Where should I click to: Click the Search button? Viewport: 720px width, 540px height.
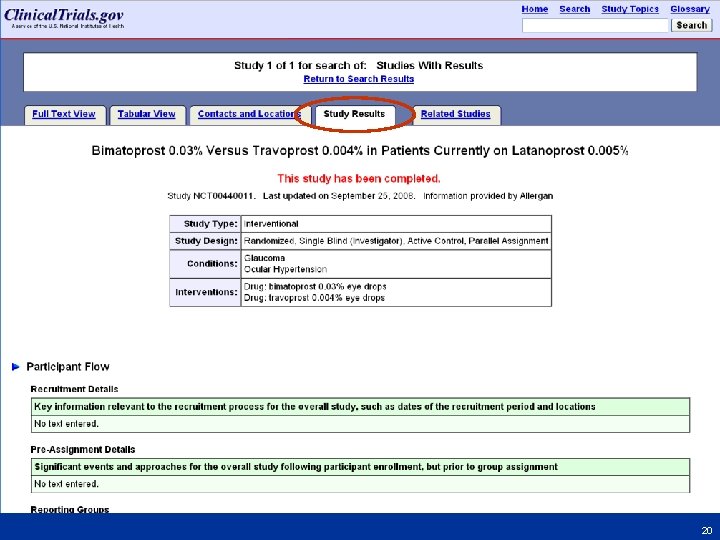coord(692,25)
